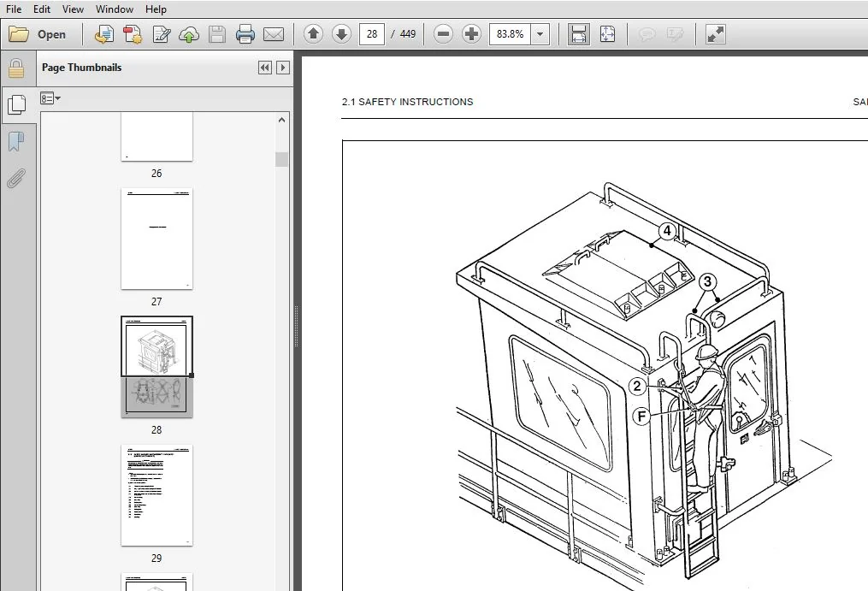The image size is (868, 591).
Task: Collapse the thumbnails panel double-arrow button
Action: tap(264, 68)
